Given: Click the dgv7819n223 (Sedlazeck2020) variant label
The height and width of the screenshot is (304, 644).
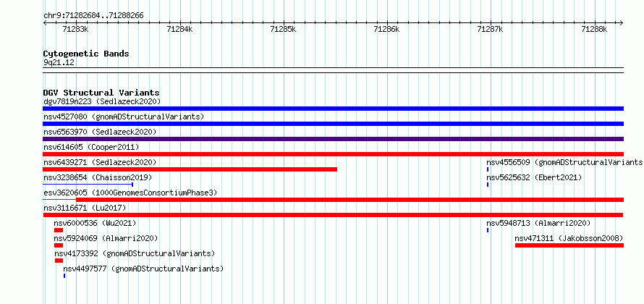Looking at the screenshot, I should 102,101.
